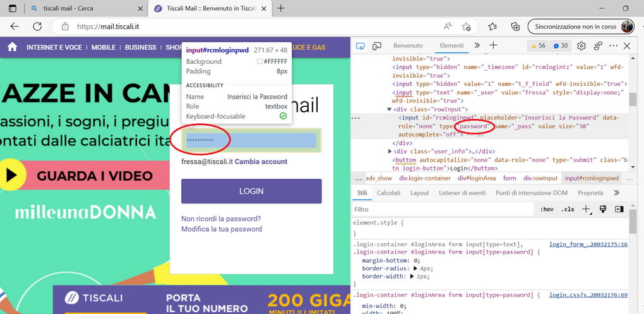Click into the password input field
Viewport: 644px width, 314px height.
(251, 140)
